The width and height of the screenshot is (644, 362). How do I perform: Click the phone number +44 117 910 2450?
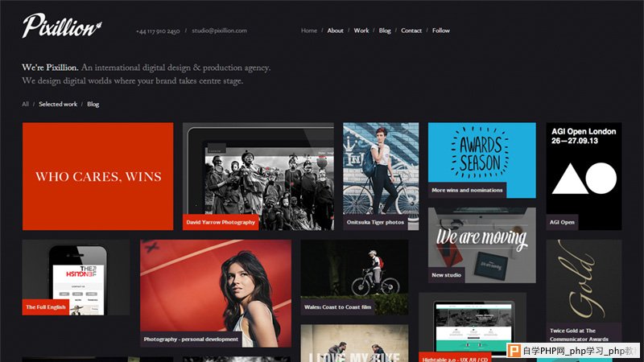[158, 31]
